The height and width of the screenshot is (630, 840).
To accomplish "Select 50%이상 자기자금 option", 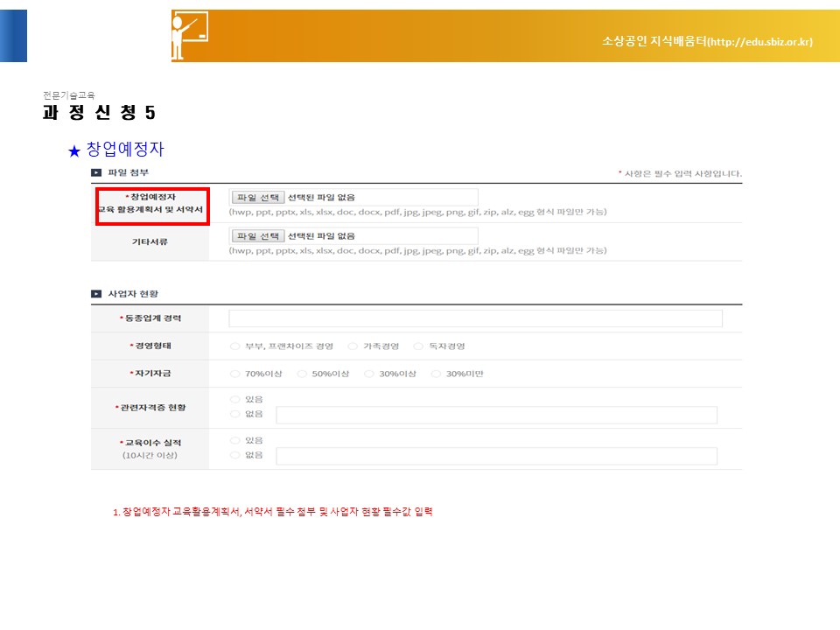I will [x=302, y=374].
